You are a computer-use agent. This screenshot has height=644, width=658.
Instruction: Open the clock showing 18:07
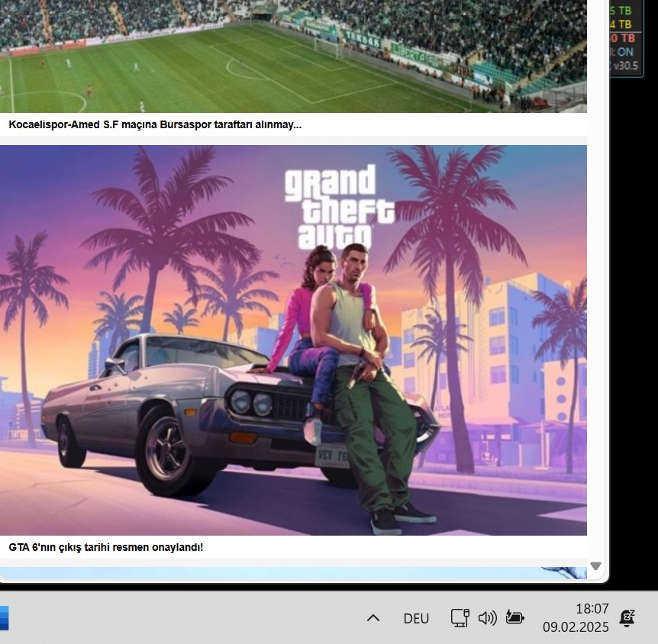tap(592, 608)
